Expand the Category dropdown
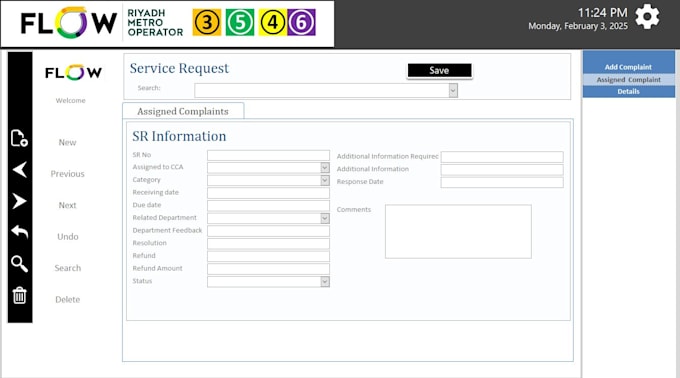 tap(324, 180)
